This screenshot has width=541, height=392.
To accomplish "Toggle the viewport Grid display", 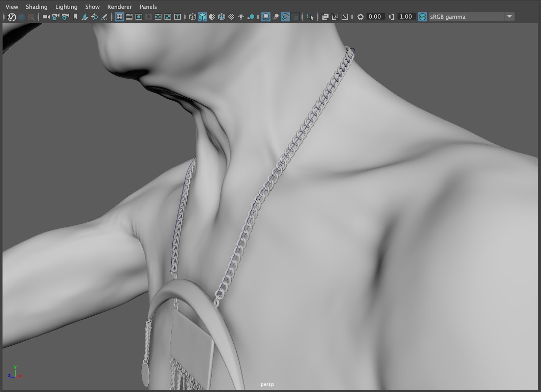I will coord(119,17).
